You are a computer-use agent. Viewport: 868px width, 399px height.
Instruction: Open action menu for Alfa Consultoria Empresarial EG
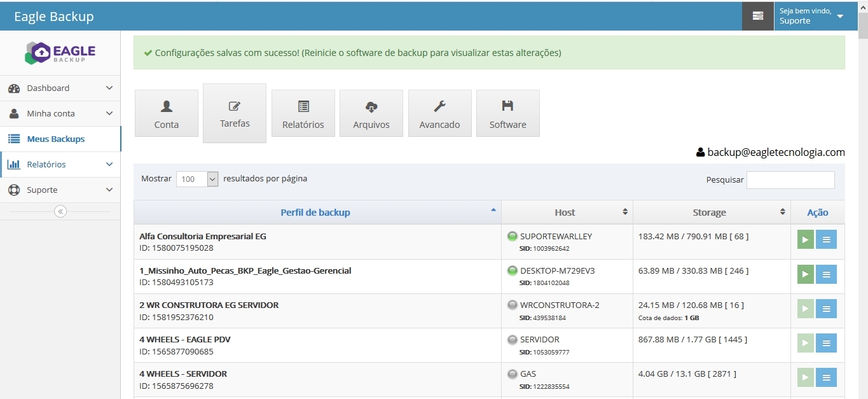pyautogui.click(x=826, y=239)
